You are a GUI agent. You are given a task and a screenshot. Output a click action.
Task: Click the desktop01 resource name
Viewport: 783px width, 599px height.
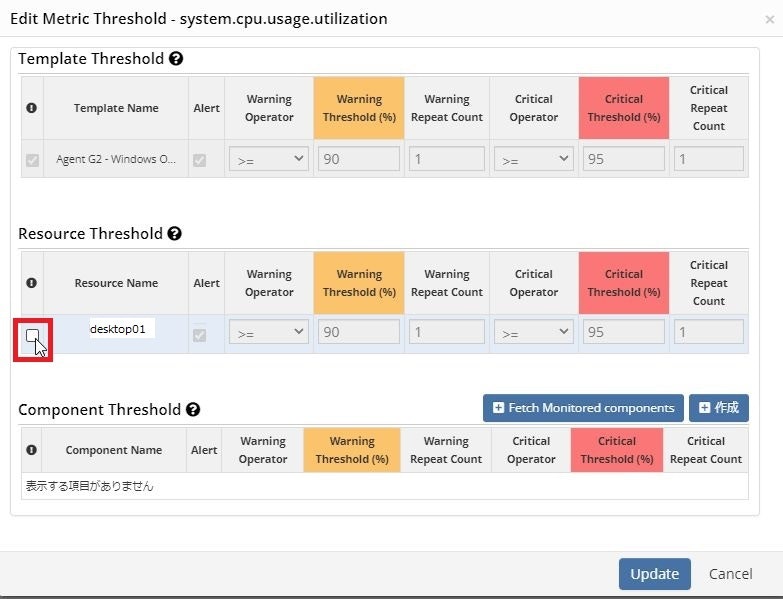[118, 329]
